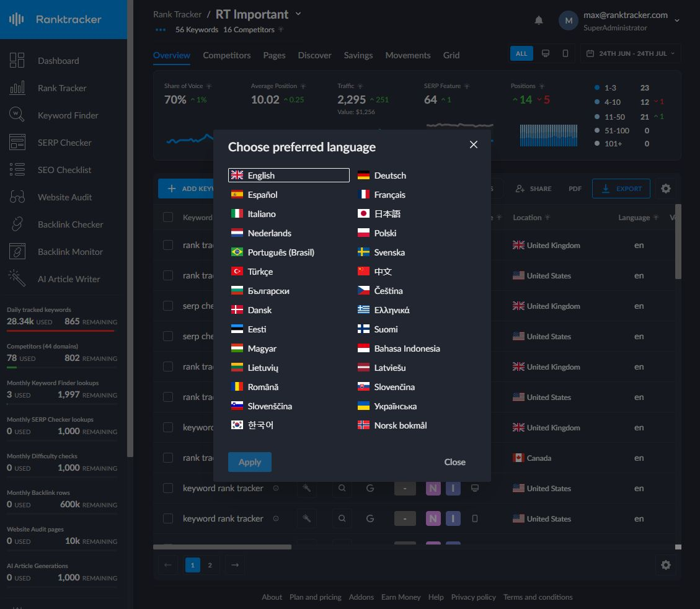Switch to the Pages tab

[274, 55]
